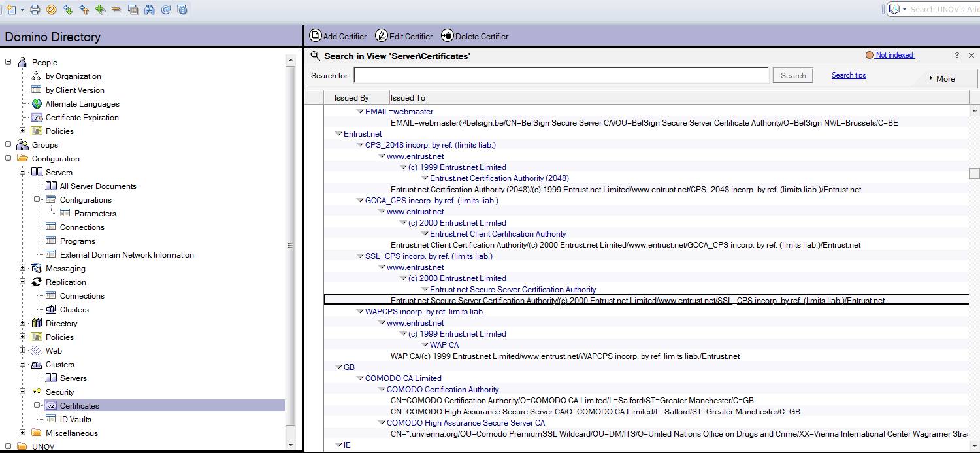Expand the More search options
This screenshot has width=980, height=453.
941,78
